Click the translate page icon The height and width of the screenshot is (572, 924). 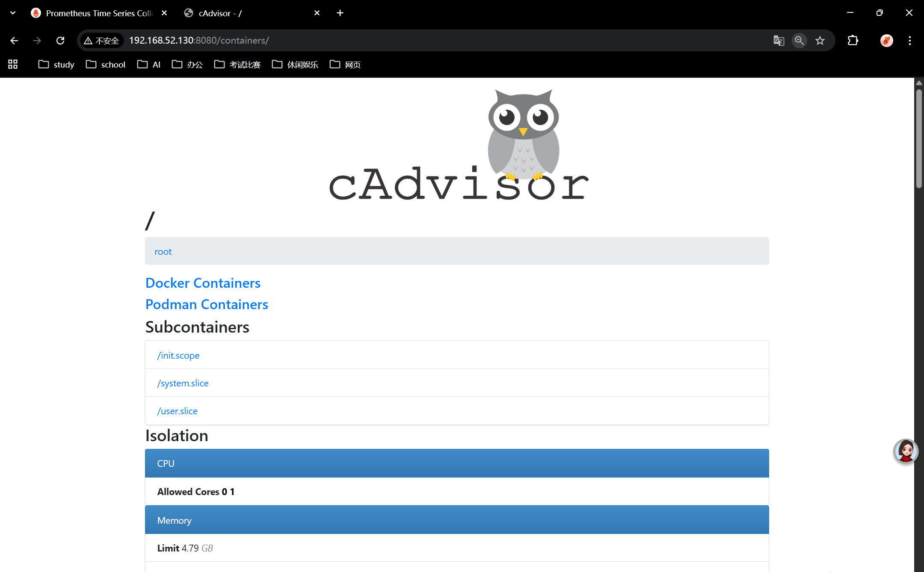[x=779, y=41]
